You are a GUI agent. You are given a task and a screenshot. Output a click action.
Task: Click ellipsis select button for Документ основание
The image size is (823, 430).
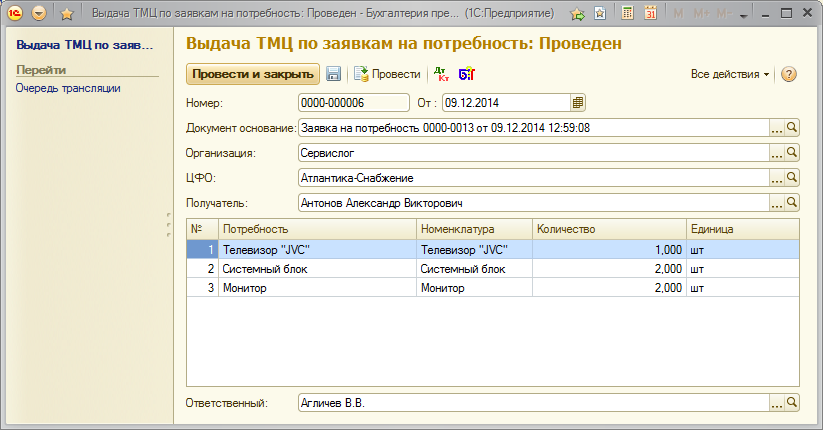point(776,128)
